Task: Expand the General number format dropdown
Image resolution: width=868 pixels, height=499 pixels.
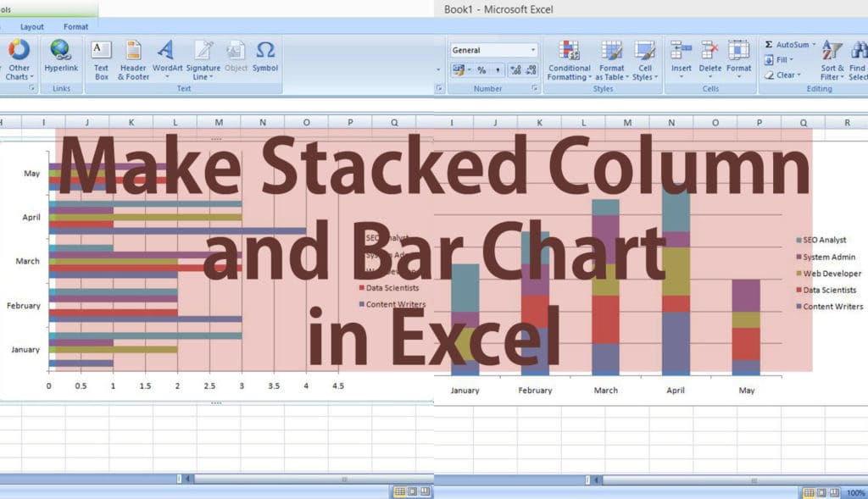Action: pos(532,50)
